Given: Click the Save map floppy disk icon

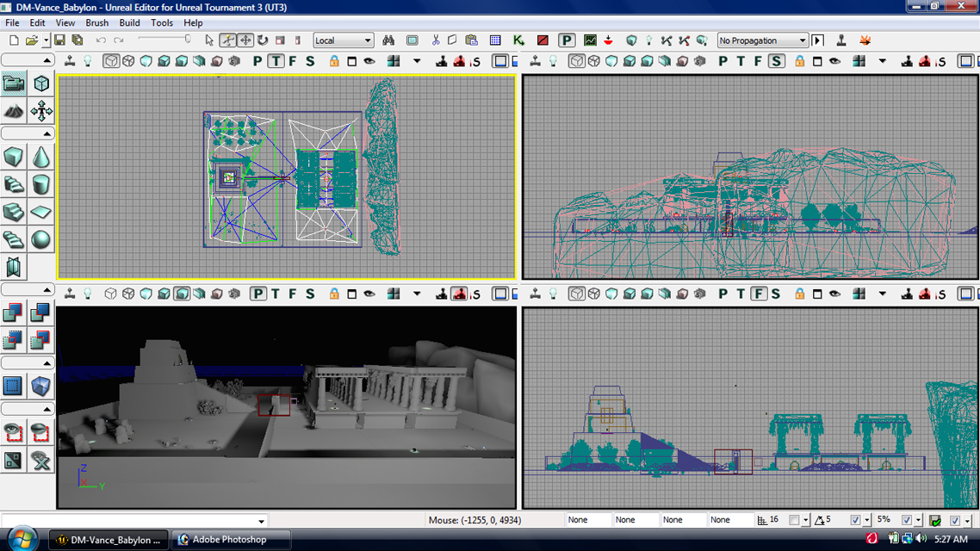Looking at the screenshot, I should point(59,40).
